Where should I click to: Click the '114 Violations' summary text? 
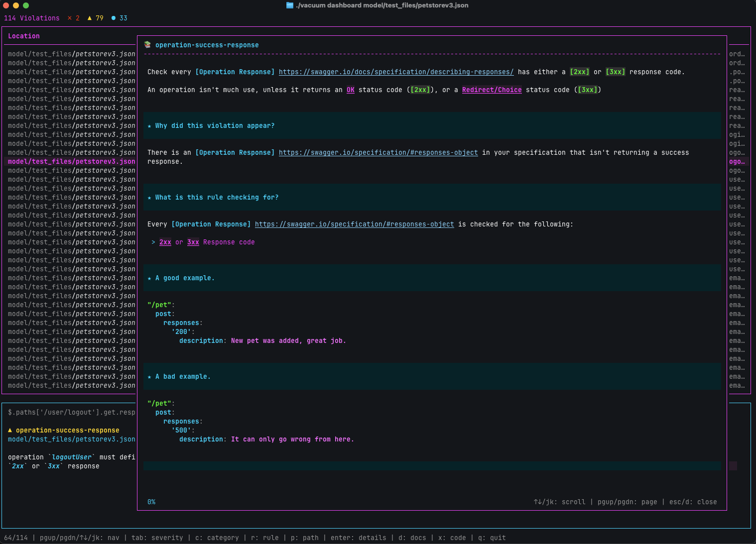click(x=32, y=18)
